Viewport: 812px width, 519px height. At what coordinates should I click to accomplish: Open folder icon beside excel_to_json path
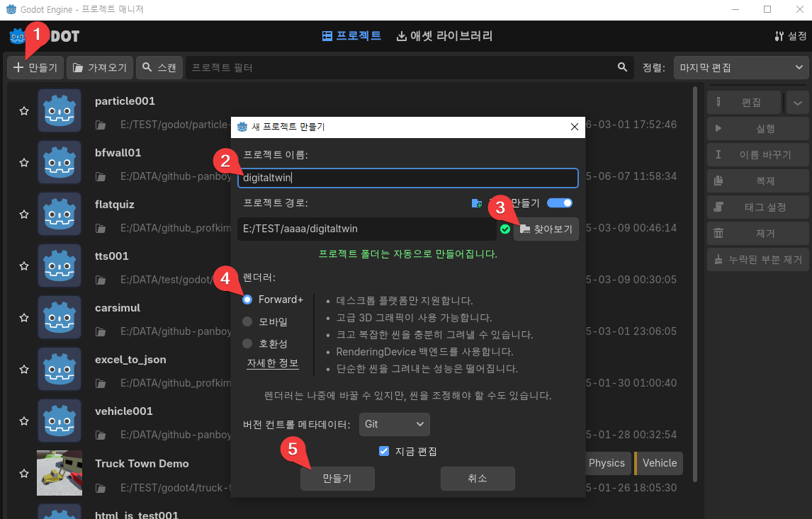coord(101,383)
